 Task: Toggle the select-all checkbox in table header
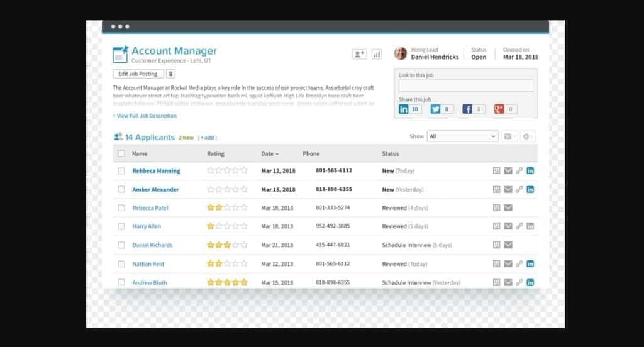tap(121, 153)
